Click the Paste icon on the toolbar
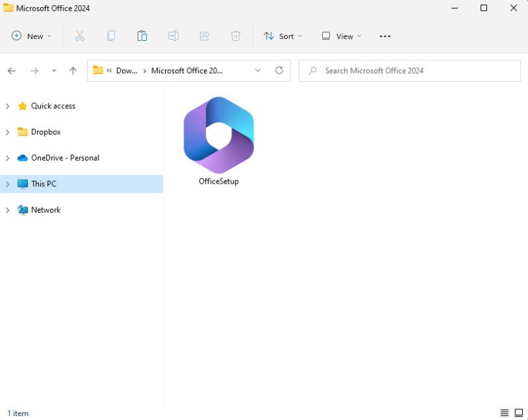Viewport: 528px width, 420px height. coord(142,36)
